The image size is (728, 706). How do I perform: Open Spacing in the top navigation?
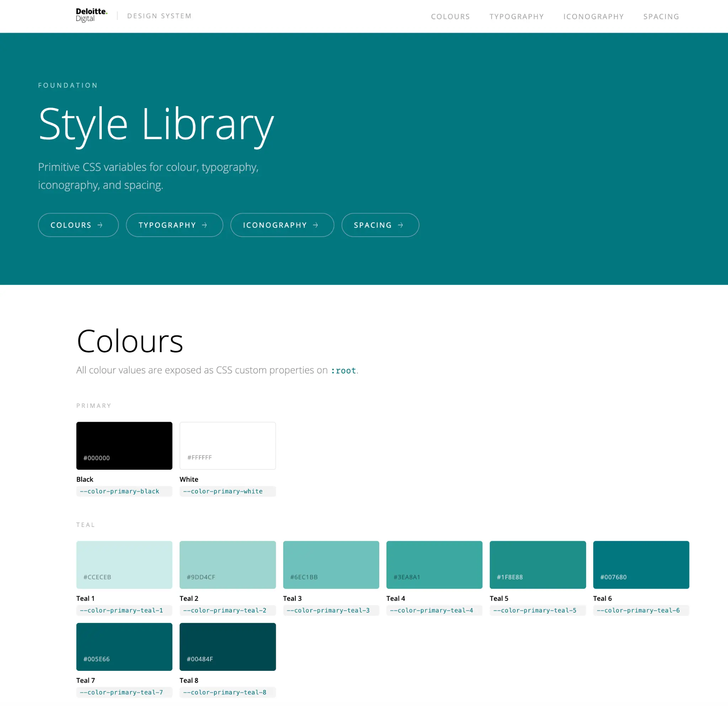click(661, 17)
